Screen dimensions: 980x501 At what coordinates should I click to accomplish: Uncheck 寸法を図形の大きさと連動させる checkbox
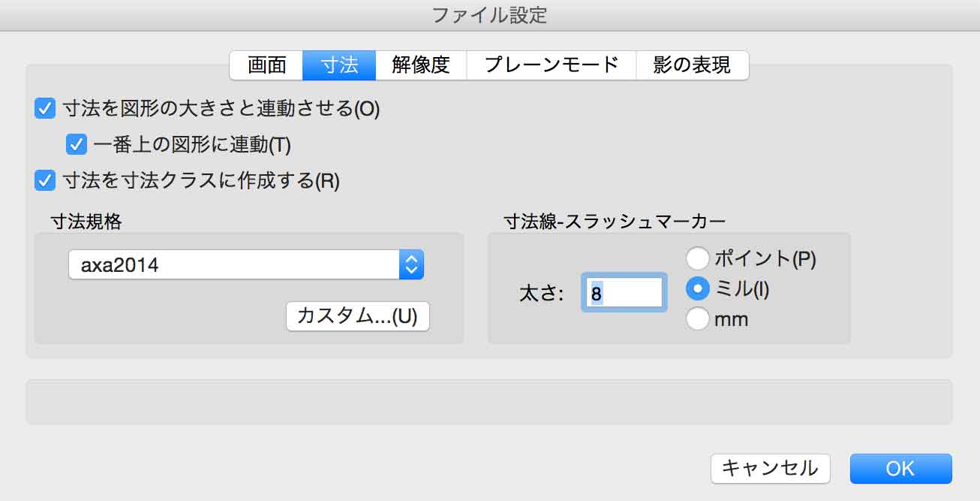click(x=46, y=109)
